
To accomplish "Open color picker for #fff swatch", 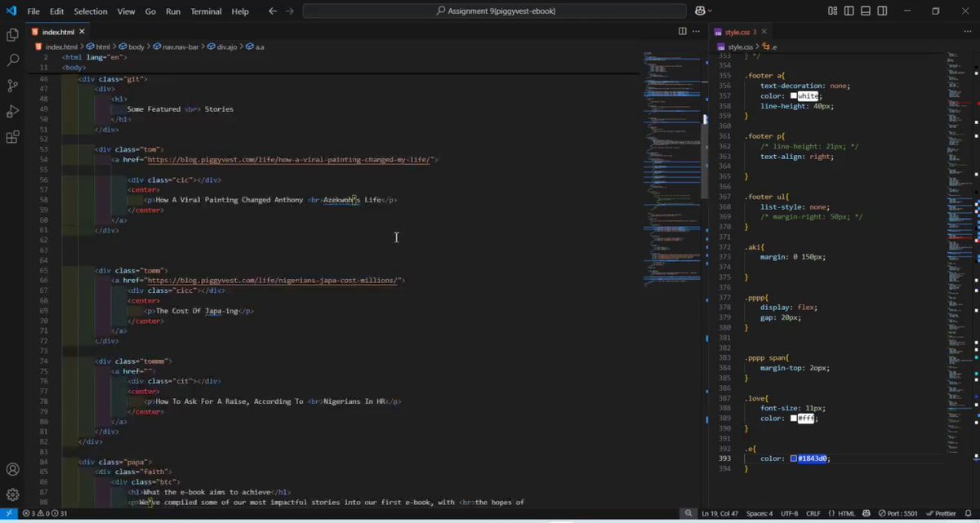I will (x=794, y=419).
